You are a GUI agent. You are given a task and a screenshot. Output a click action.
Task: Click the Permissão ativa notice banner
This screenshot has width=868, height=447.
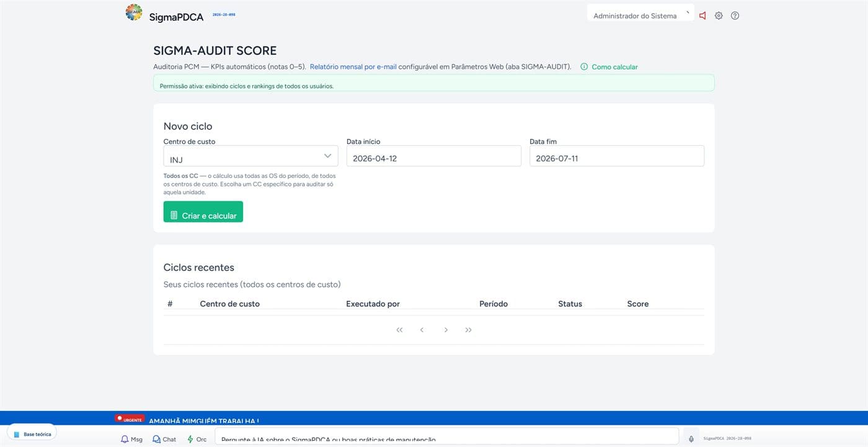(434, 83)
